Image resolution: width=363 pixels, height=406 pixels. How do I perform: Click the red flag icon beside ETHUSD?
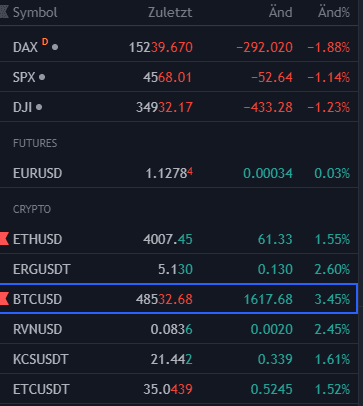coord(4,239)
